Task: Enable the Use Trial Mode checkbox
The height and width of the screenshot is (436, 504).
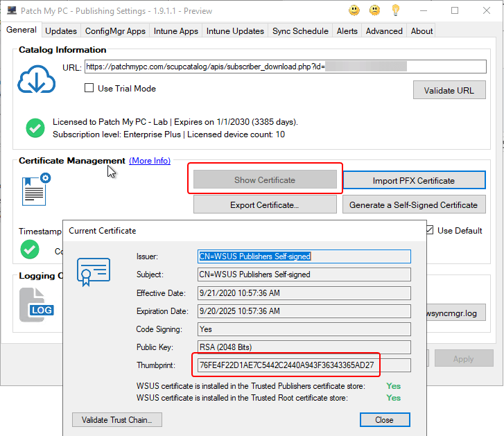Action: (x=89, y=88)
